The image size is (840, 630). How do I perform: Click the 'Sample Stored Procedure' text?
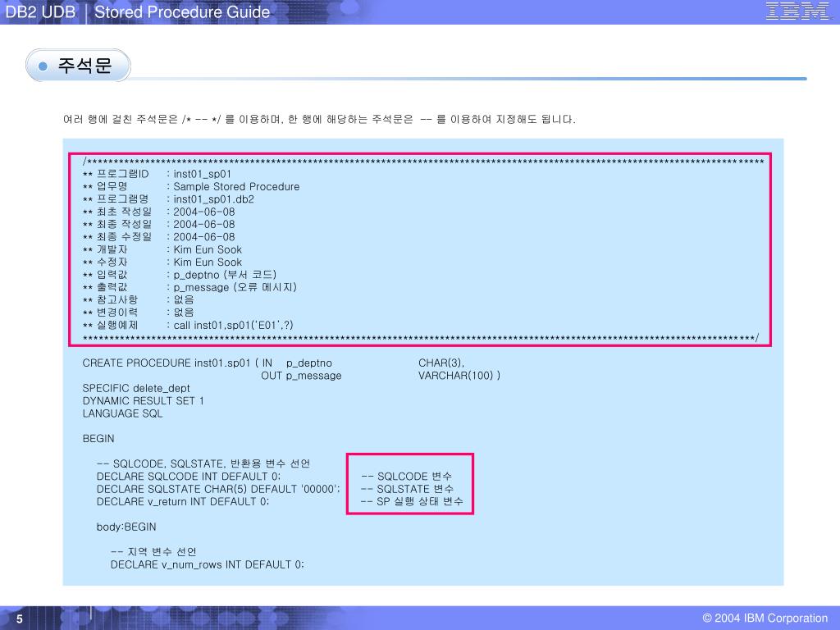(x=236, y=186)
